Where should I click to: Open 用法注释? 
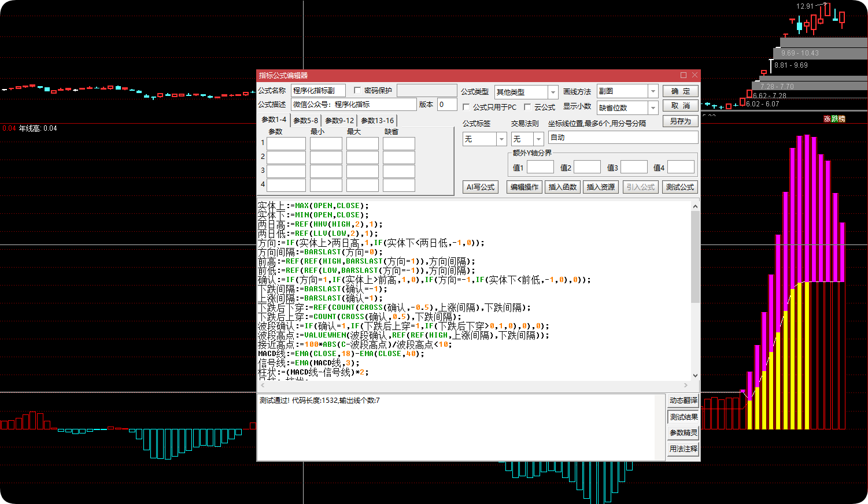(x=683, y=449)
